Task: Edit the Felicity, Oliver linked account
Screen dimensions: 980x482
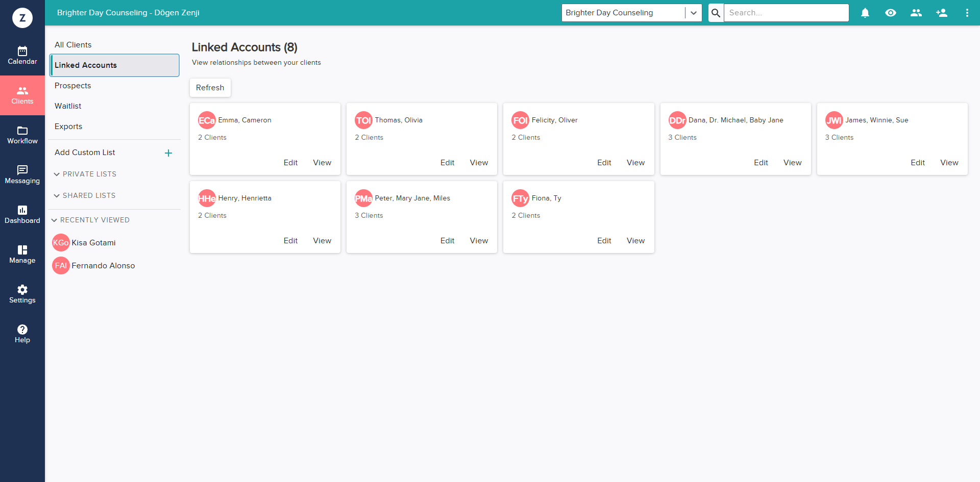Action: tap(604, 163)
